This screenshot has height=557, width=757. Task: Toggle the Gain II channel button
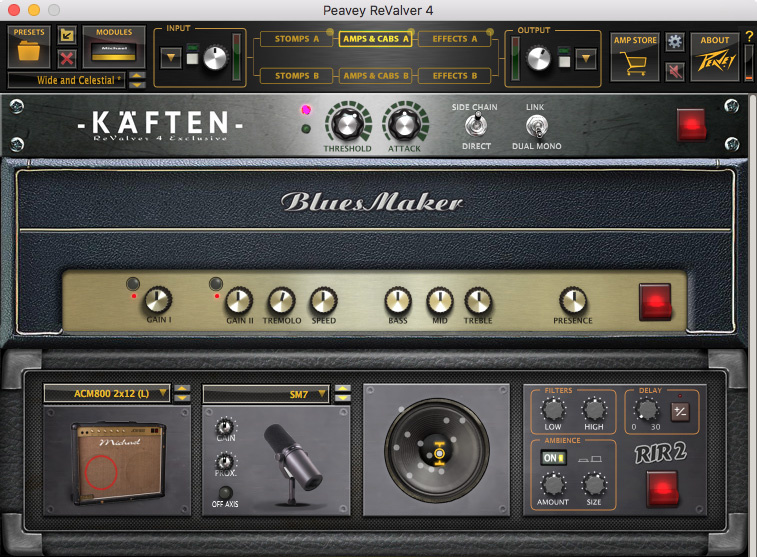[x=215, y=283]
